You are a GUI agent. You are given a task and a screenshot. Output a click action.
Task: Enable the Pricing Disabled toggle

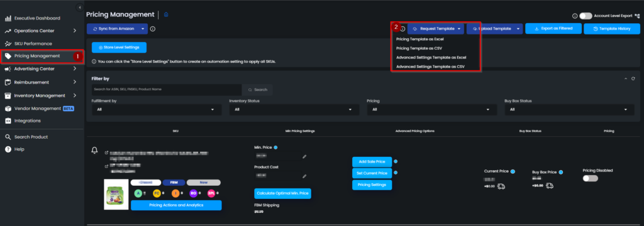click(590, 178)
